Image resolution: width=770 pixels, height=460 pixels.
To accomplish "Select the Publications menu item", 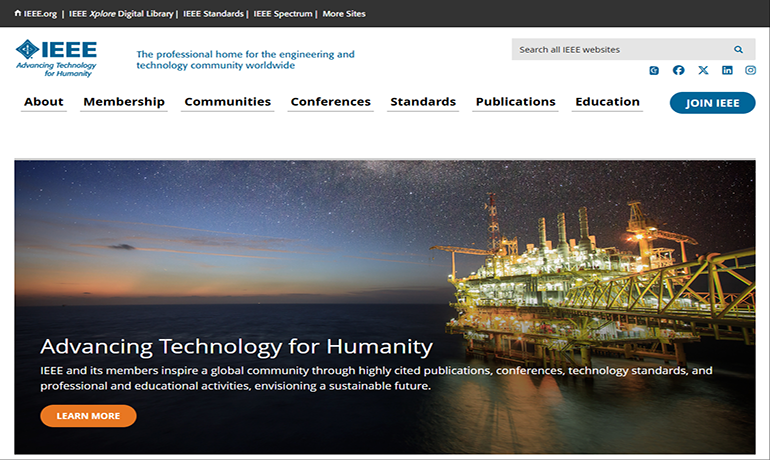I will click(x=515, y=102).
